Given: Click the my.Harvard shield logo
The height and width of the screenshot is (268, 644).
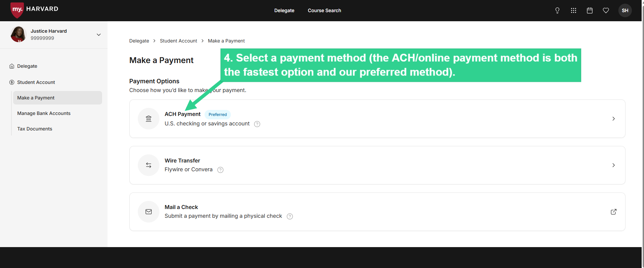Looking at the screenshot, I should click(17, 10).
